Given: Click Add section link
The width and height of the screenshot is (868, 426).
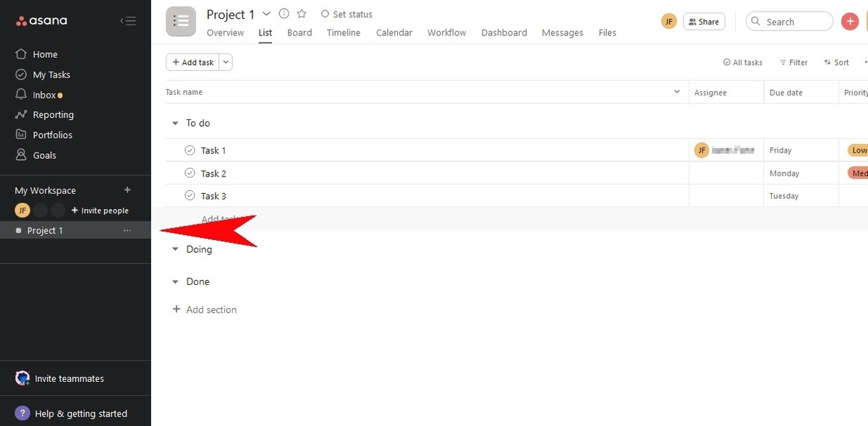Looking at the screenshot, I should click(210, 310).
